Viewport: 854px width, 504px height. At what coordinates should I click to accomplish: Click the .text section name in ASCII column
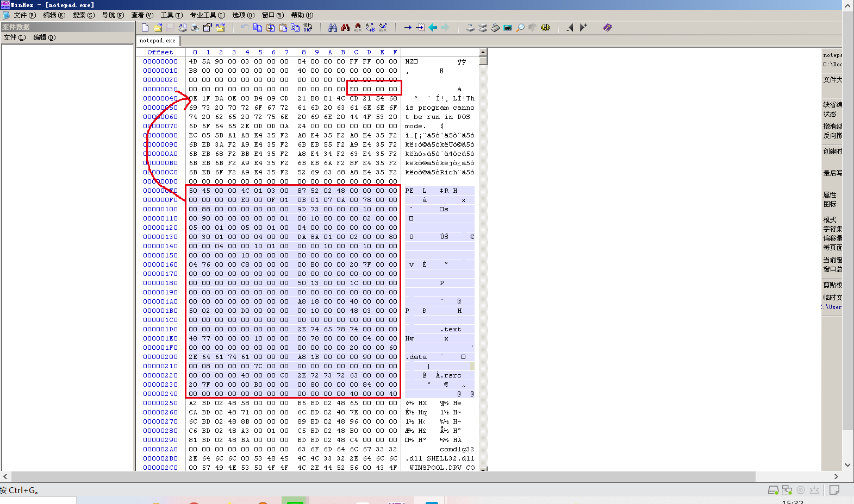[x=450, y=329]
